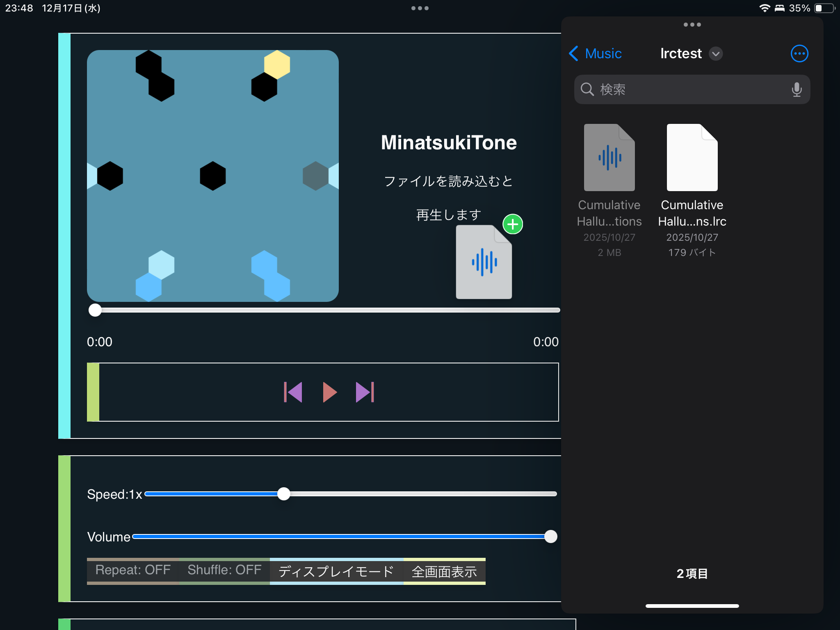The width and height of the screenshot is (840, 630).
Task: Tap the green plus icon to load a file
Action: click(x=512, y=224)
